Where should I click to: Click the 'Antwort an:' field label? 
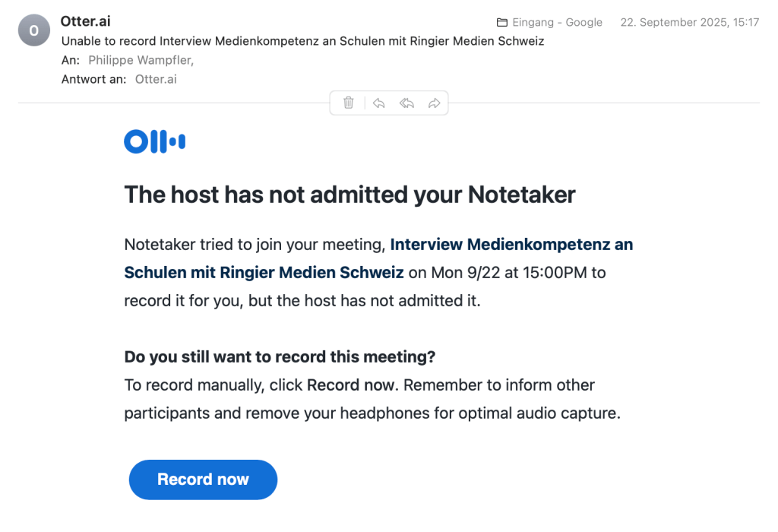tap(93, 78)
